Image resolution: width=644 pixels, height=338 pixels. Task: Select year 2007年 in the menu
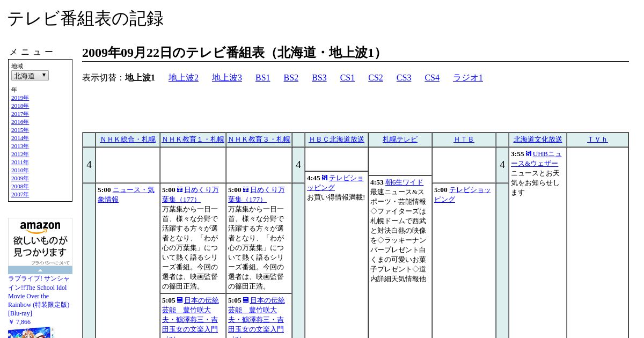pos(20,195)
